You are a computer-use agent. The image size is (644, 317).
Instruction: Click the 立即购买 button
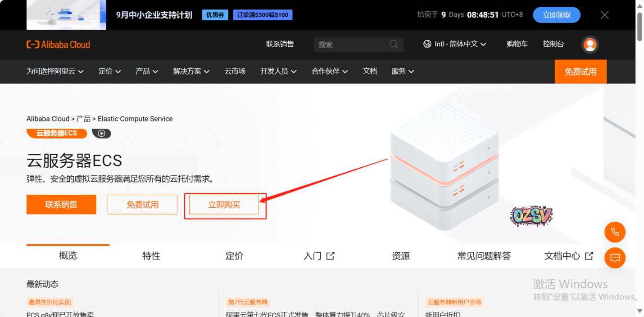click(224, 205)
